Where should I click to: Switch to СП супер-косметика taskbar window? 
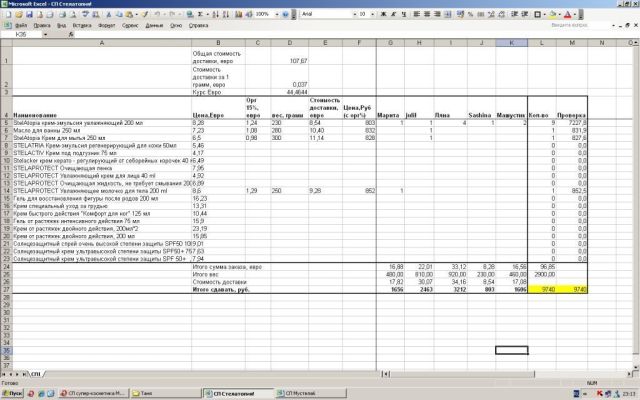(x=93, y=393)
